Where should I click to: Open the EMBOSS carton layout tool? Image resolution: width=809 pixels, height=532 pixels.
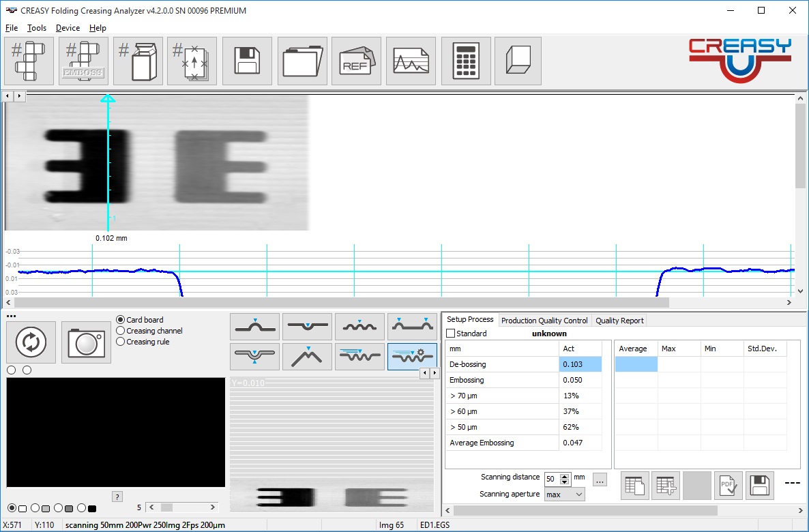point(84,61)
